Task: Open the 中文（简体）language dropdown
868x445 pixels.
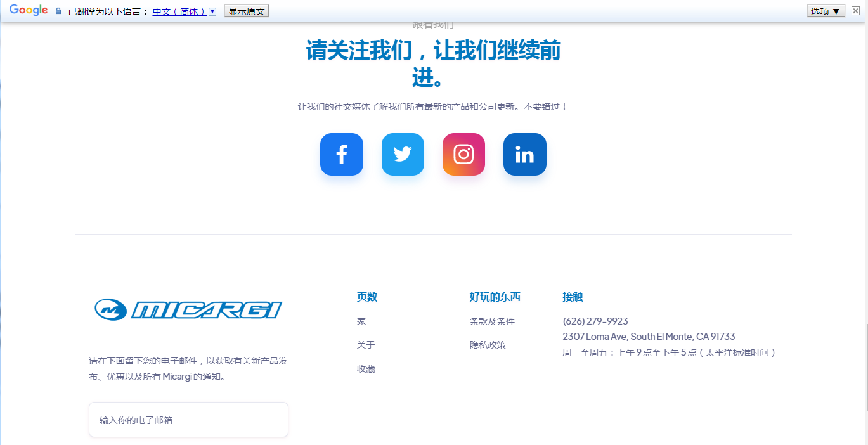Action: click(179, 11)
